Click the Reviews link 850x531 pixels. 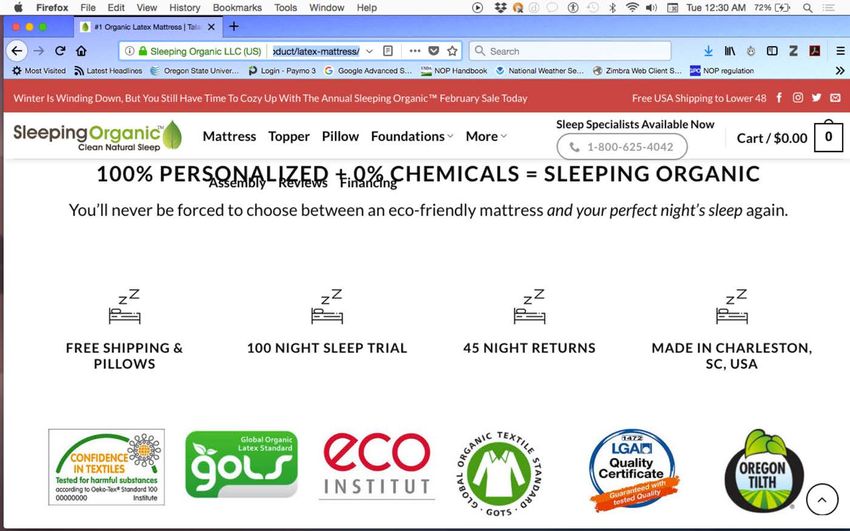[x=303, y=183]
